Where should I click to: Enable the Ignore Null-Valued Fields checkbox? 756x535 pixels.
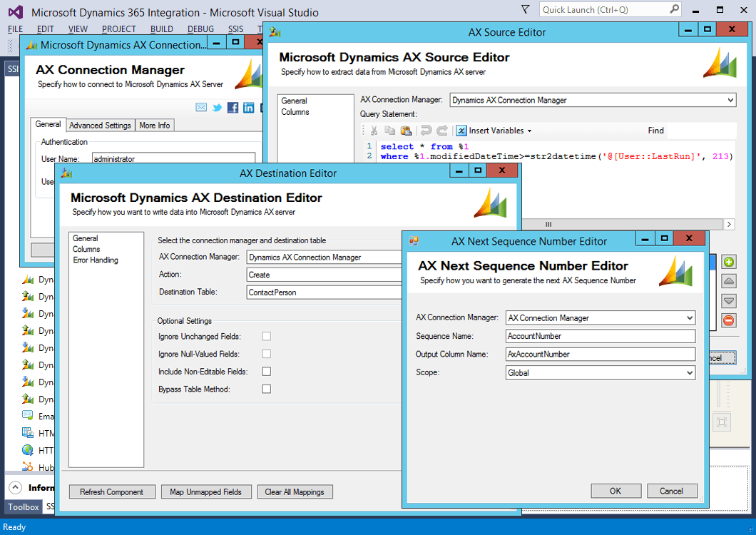(x=266, y=354)
